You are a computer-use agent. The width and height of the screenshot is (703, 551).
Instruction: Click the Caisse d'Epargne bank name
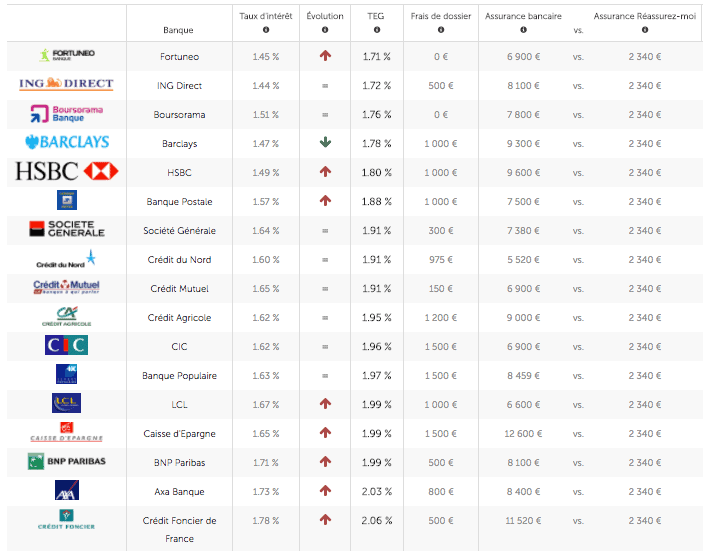[180, 434]
